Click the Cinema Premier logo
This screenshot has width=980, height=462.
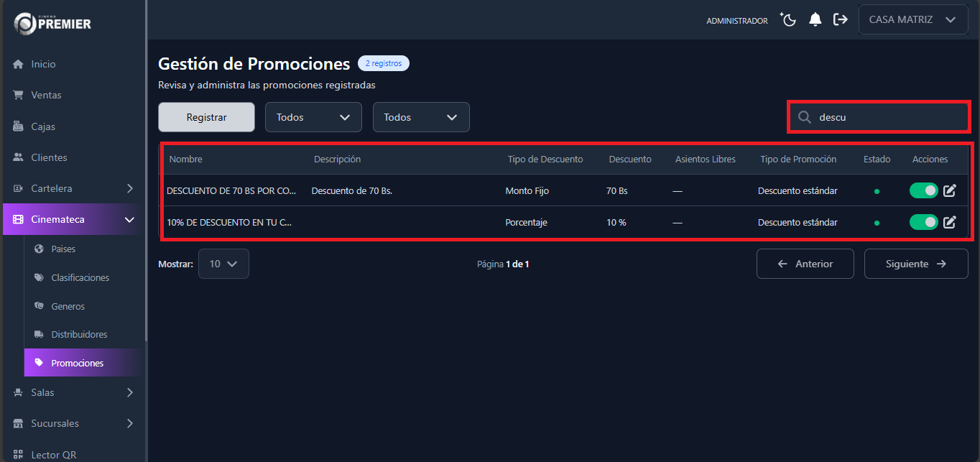[52, 23]
